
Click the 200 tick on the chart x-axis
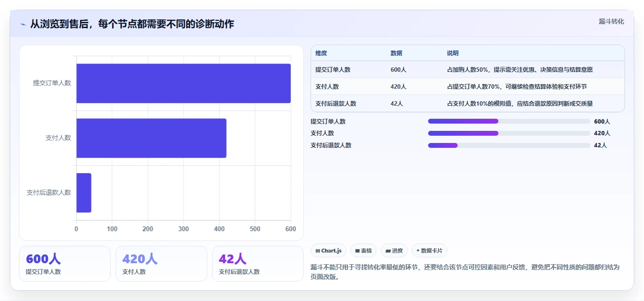[148, 229]
